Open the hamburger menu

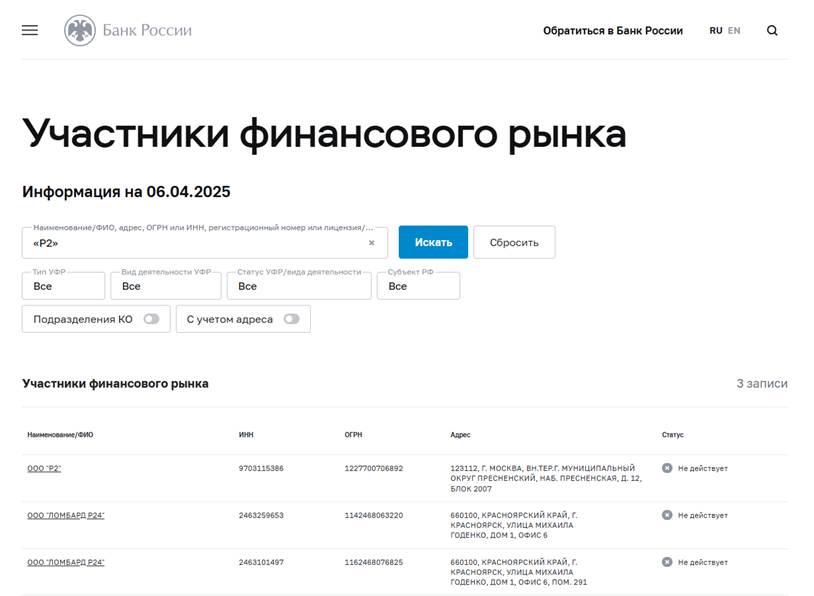pos(30,30)
